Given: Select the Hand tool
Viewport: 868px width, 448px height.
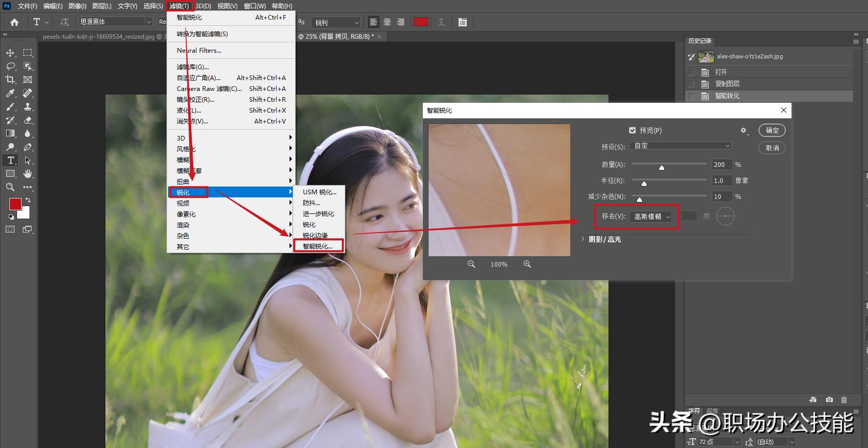Looking at the screenshot, I should coord(28,174).
